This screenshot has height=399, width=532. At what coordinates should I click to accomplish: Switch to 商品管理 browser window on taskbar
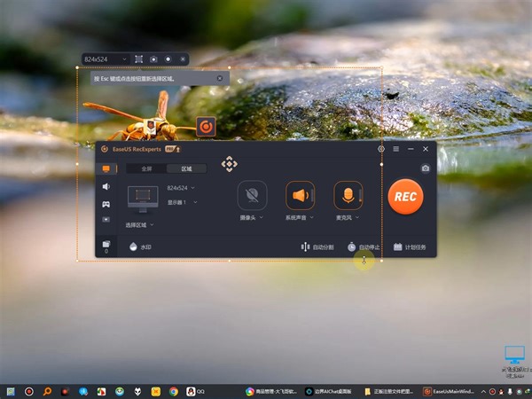tap(271, 392)
